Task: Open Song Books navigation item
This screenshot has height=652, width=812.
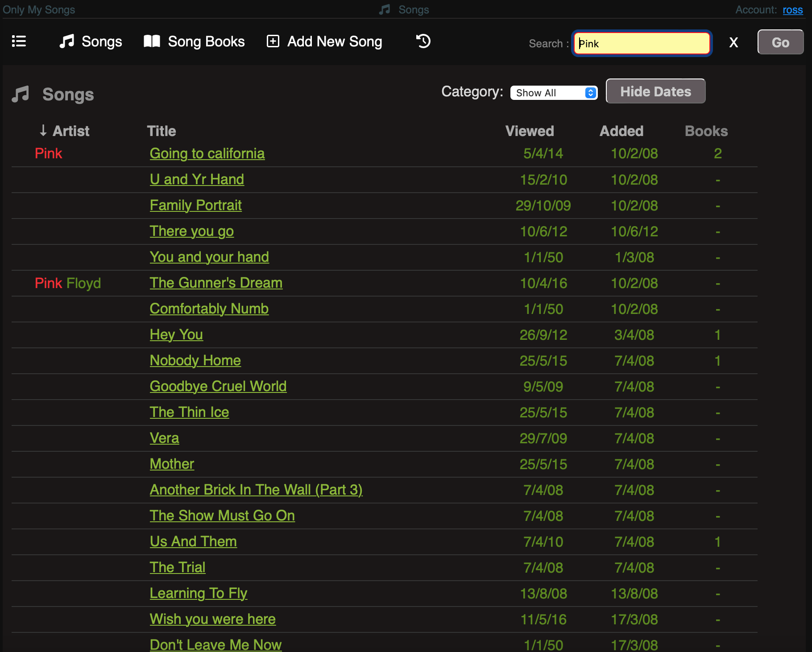Action: click(206, 41)
